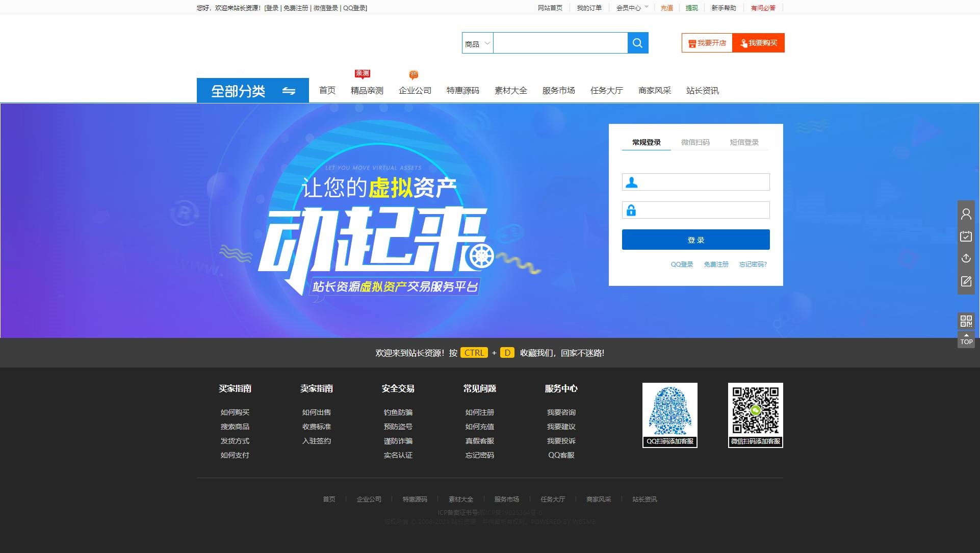Click the user profile icon in right sidebar
This screenshot has width=980, height=553.
(966, 214)
